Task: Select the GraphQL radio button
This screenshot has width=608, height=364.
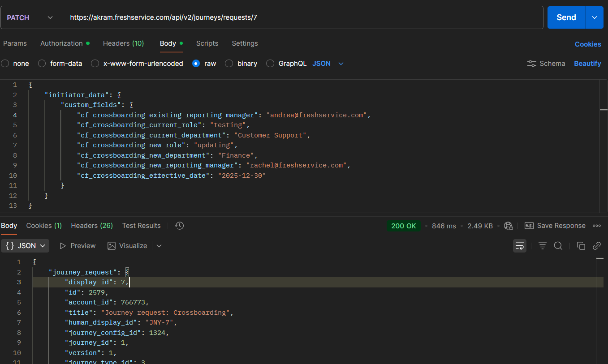Action: pos(270,64)
